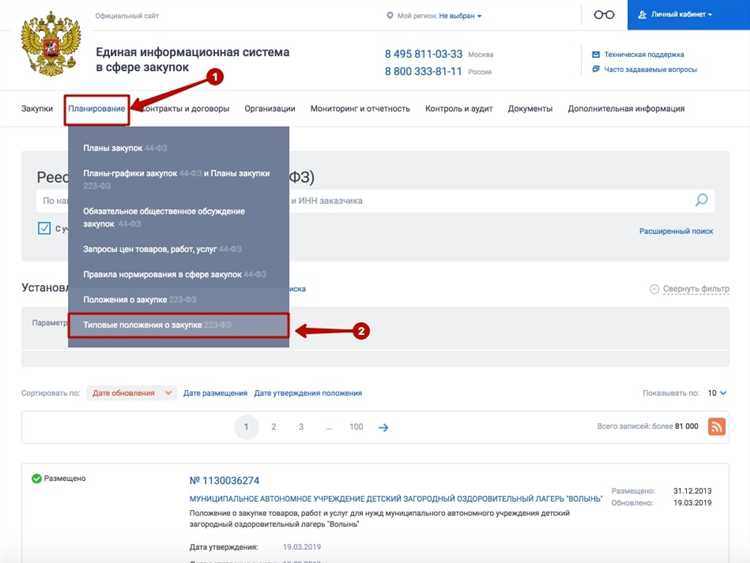Open Техническая поддержка link
This screenshot has width=750, height=563.
click(x=644, y=55)
